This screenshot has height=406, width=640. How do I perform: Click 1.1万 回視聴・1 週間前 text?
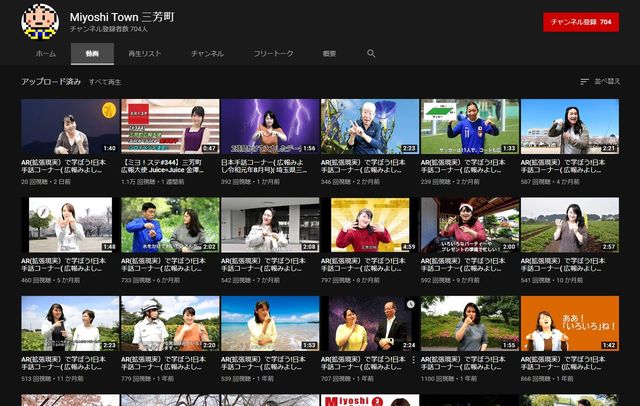pos(152,182)
